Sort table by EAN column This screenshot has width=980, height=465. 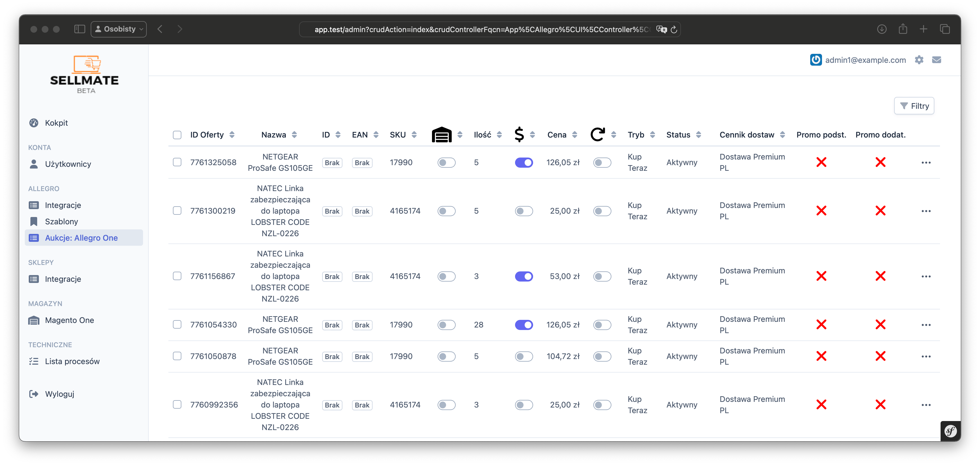coord(365,135)
